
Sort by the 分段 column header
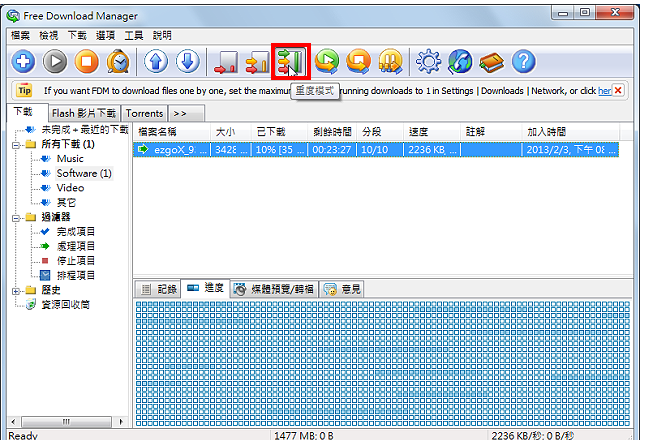point(380,132)
